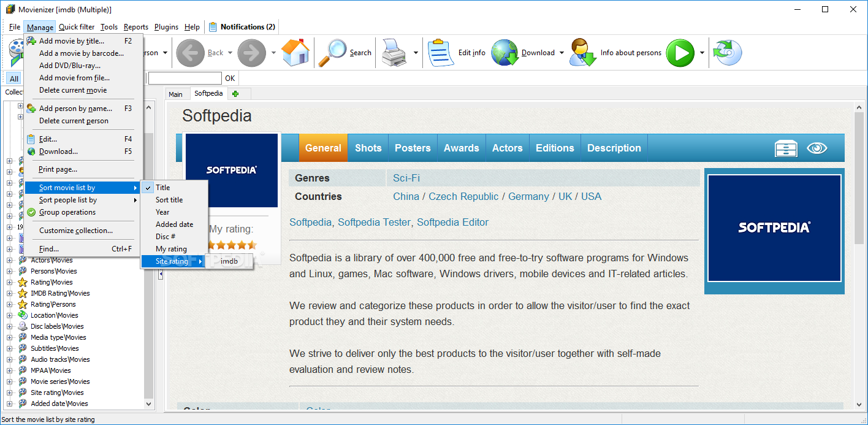The image size is (868, 425).
Task: Click the Notifications (2) button
Action: coord(242,27)
